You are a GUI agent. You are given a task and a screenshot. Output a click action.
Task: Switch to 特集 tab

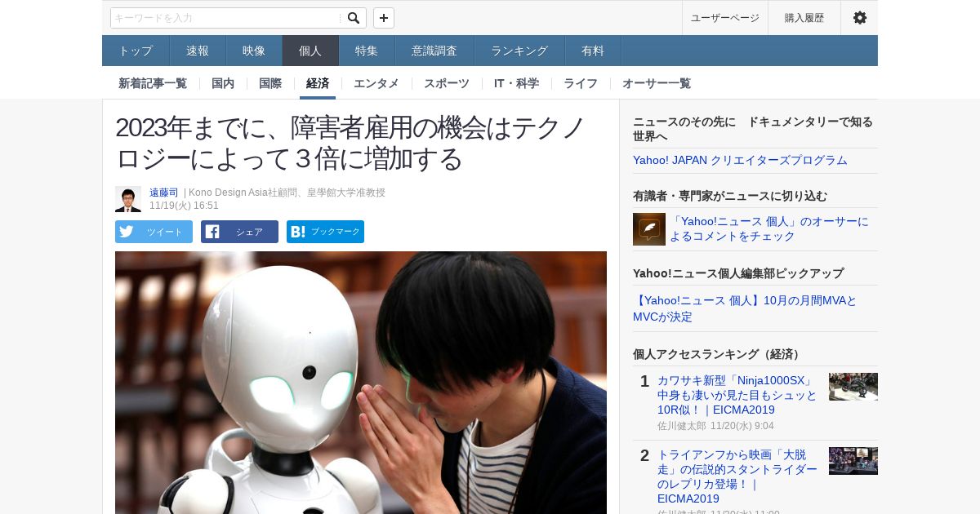[367, 51]
